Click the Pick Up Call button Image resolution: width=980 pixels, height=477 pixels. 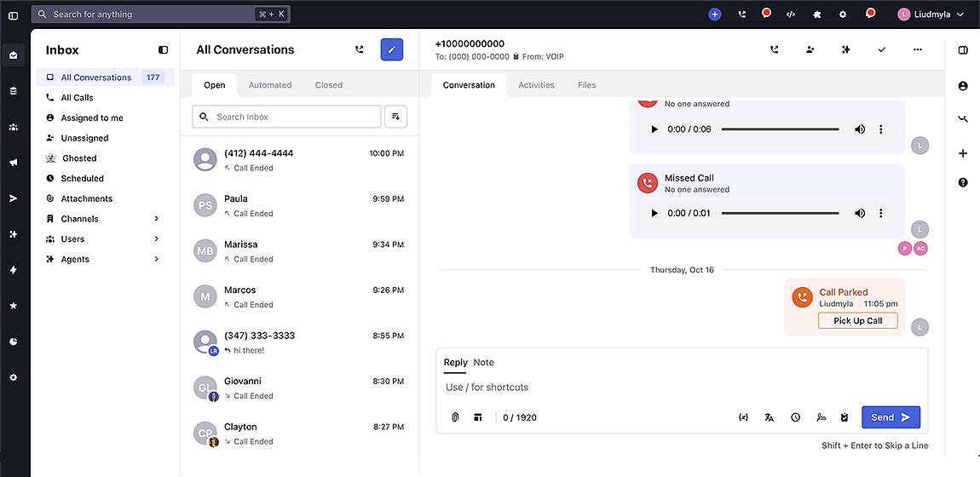pos(857,320)
